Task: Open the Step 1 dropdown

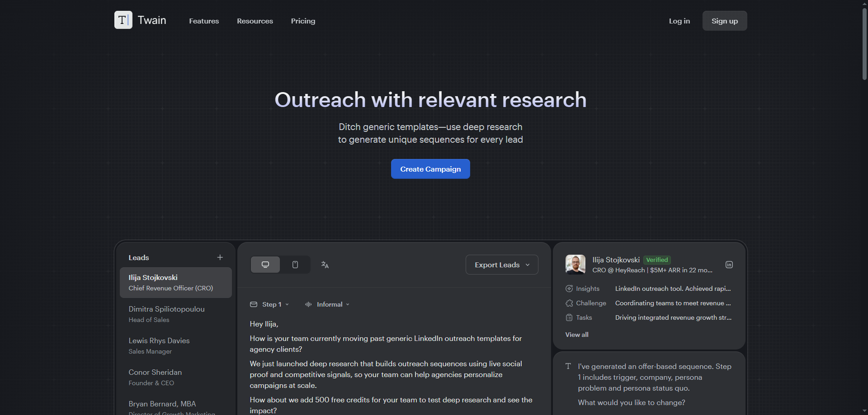Action: (275, 304)
